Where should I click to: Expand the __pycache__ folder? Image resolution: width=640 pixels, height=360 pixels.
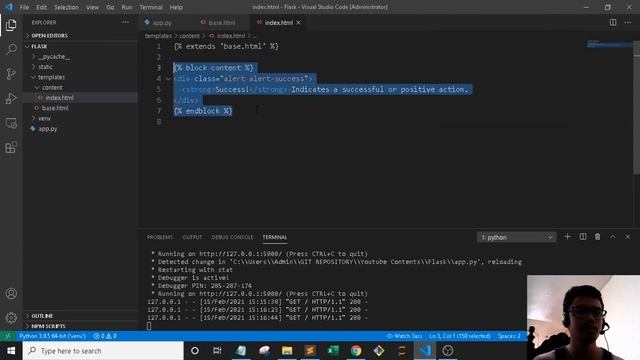click(54, 56)
